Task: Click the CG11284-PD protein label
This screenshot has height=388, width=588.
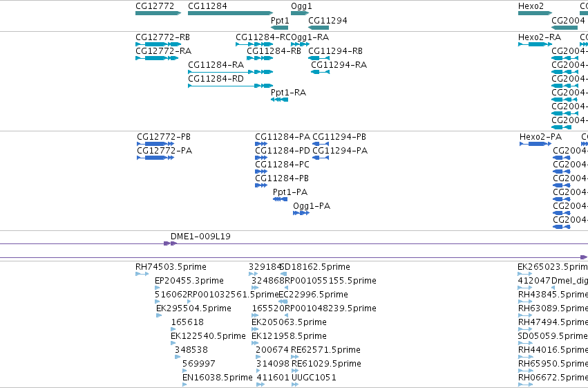Action: [283, 151]
